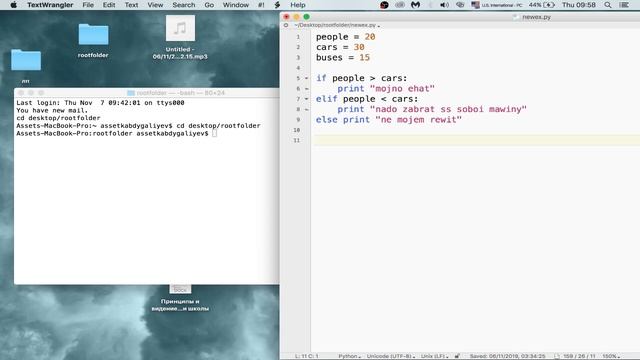Screen dimensions: 640x360
Task: Open the U.S. International keyboard input menu
Action: coord(497,5)
